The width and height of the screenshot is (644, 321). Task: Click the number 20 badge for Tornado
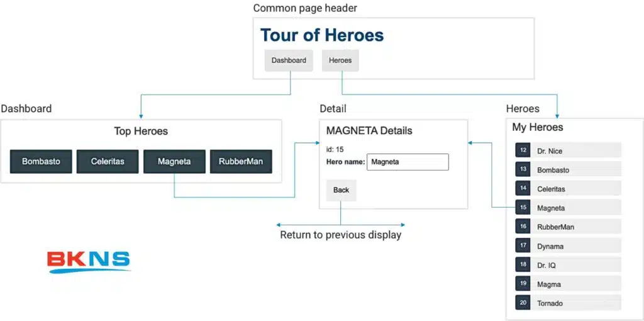pos(523,303)
